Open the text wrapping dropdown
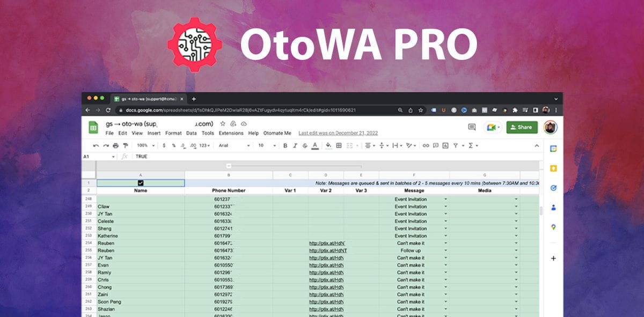Screen dimensions: 644x317 tap(397, 145)
